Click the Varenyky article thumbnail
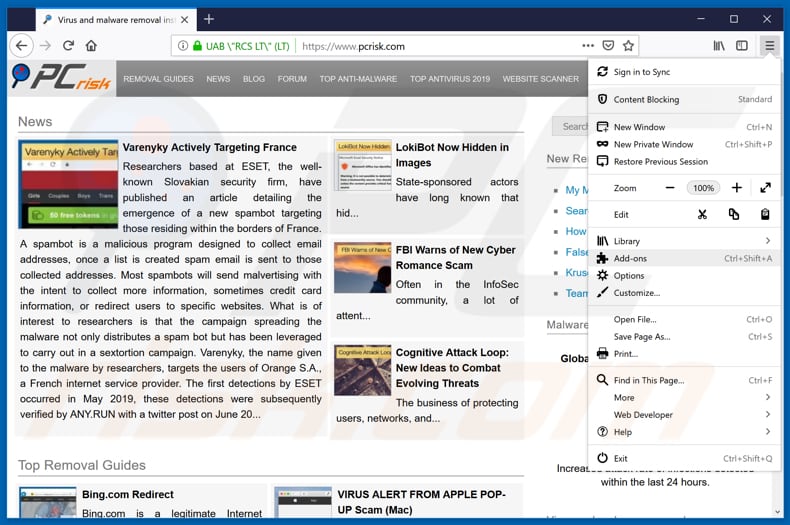Viewport: 790px width, 525px height. (x=69, y=184)
